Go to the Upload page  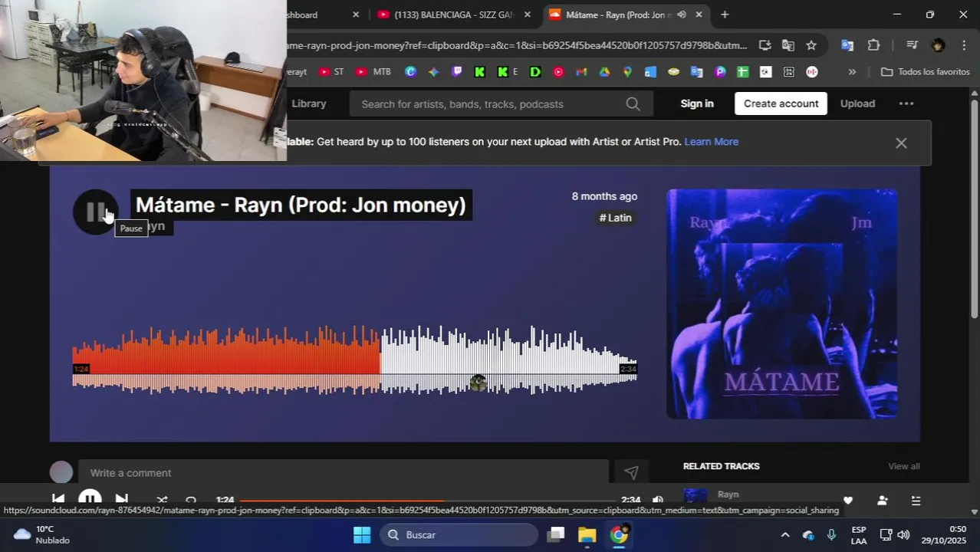click(857, 103)
